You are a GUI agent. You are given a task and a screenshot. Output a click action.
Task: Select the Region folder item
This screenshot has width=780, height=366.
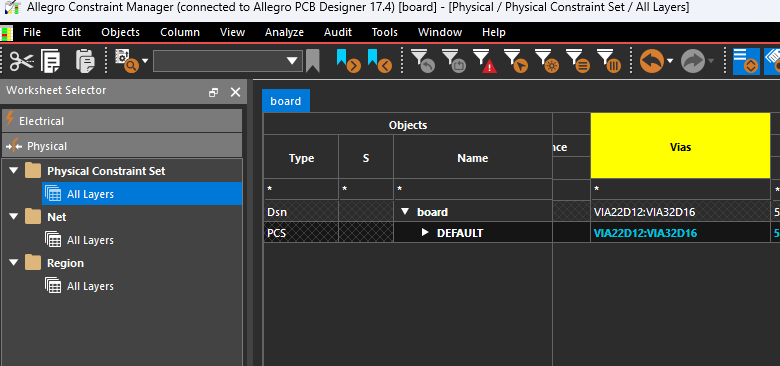click(x=65, y=263)
